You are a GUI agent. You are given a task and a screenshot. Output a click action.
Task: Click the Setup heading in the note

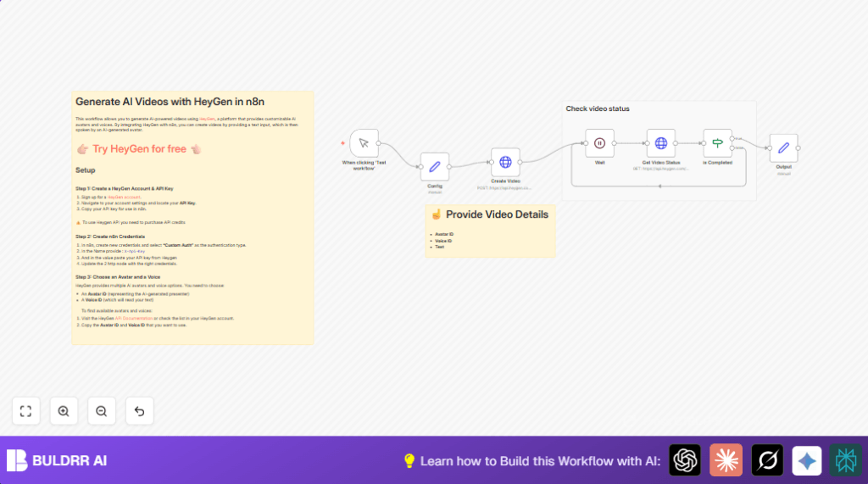tap(86, 170)
